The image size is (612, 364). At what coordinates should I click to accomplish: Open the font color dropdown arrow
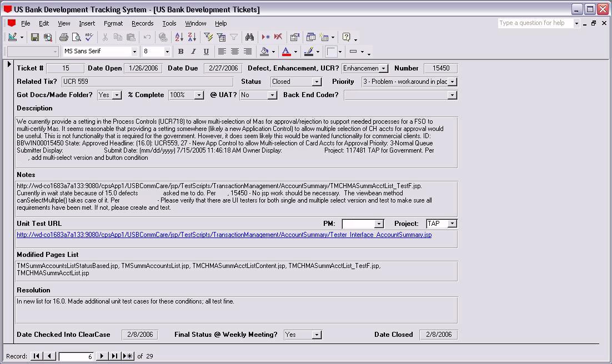click(x=295, y=52)
